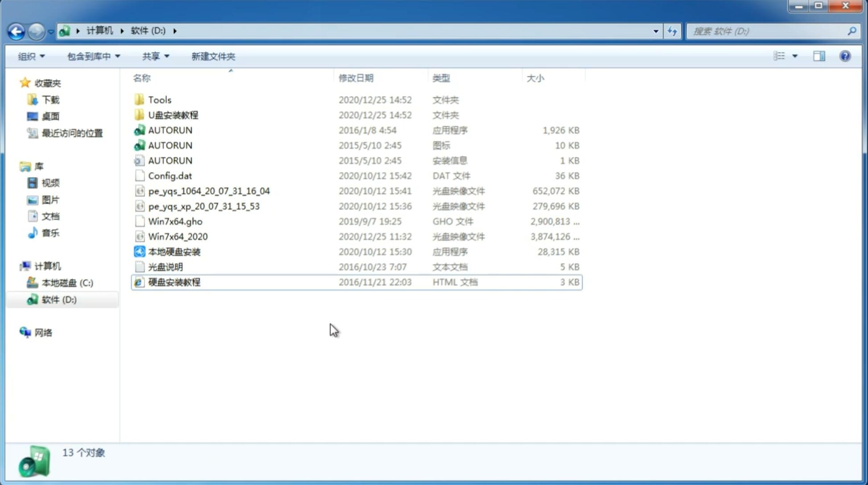Click the 共享 dropdown menu button
This screenshot has height=485, width=868.
pos(154,56)
